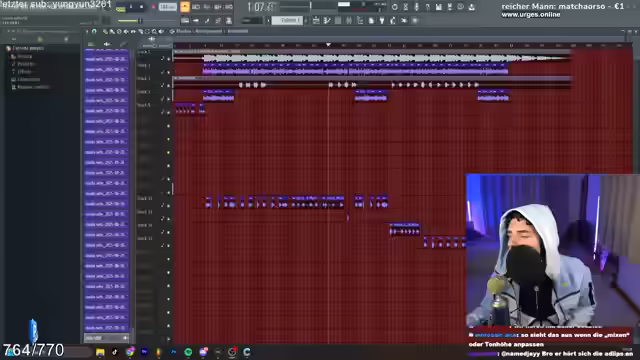The image size is (640, 360).
Task: Select the playlist Select marquee tool
Action: 147,31
